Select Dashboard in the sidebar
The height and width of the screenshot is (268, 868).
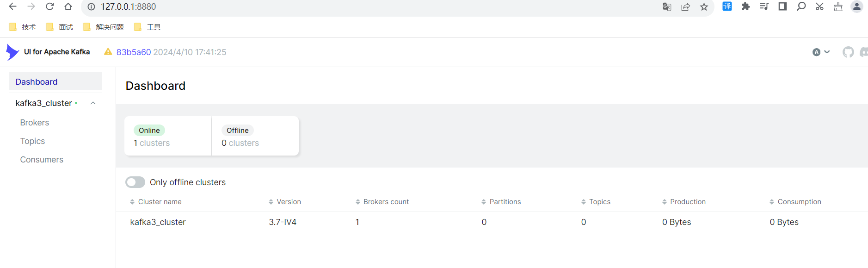[37, 82]
